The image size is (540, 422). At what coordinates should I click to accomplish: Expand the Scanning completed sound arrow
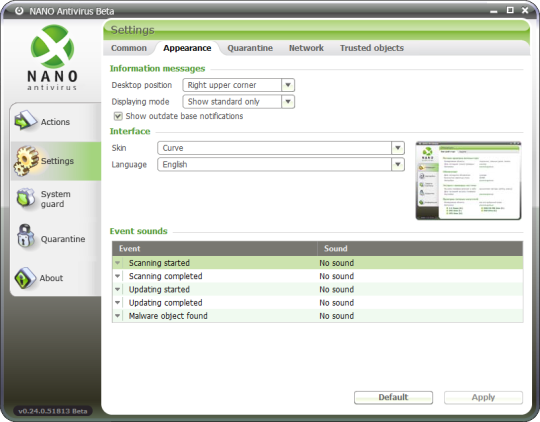[117, 276]
